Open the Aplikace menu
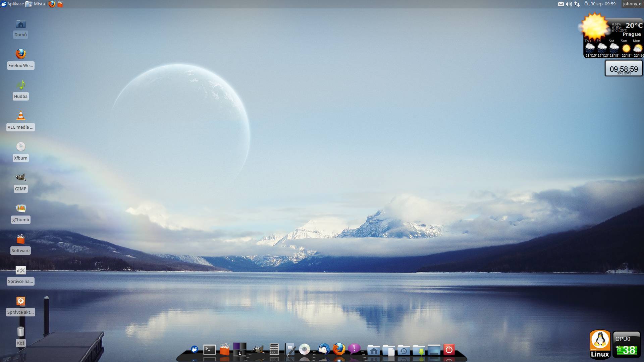644x362 pixels. click(12, 4)
